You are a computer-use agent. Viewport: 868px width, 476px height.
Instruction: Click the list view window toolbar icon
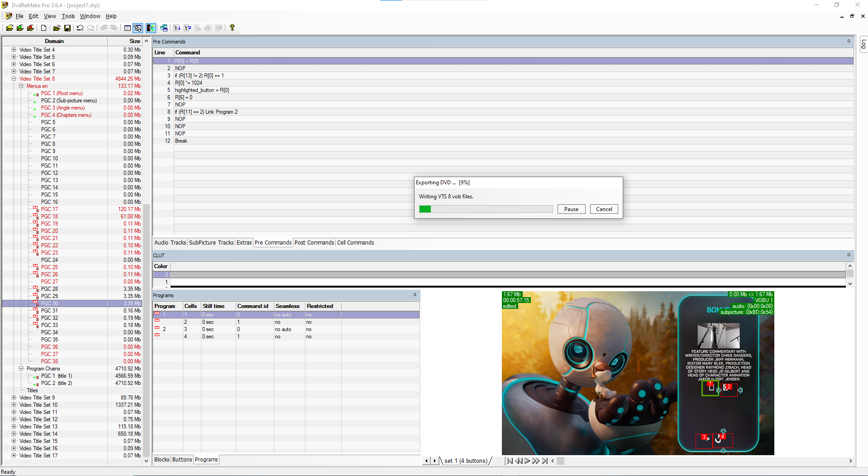128,28
